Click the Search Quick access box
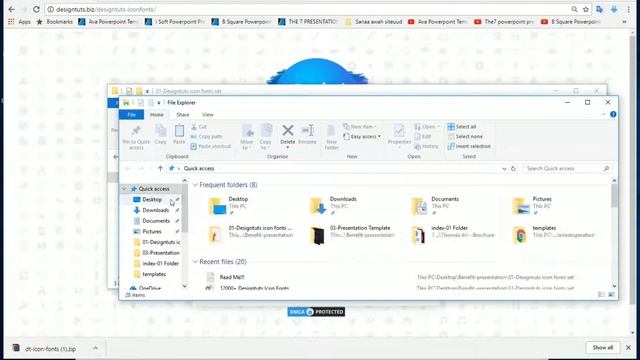This screenshot has height=360, width=640. tap(567, 169)
